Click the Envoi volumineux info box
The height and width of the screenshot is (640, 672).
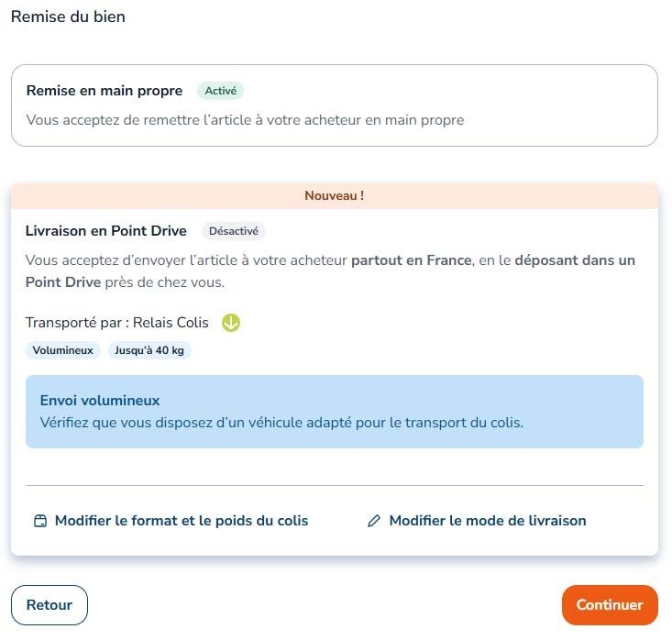pos(335,412)
